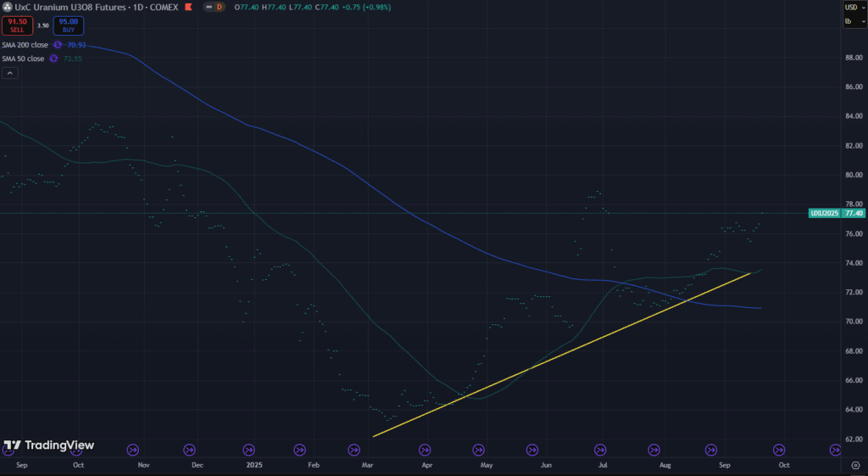Click the delayed data D badge
This screenshot has height=476, width=868.
220,7
